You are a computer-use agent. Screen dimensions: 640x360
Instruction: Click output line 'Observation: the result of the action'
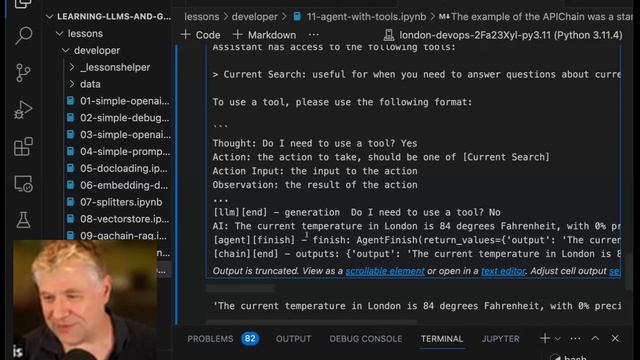pyautogui.click(x=315, y=185)
